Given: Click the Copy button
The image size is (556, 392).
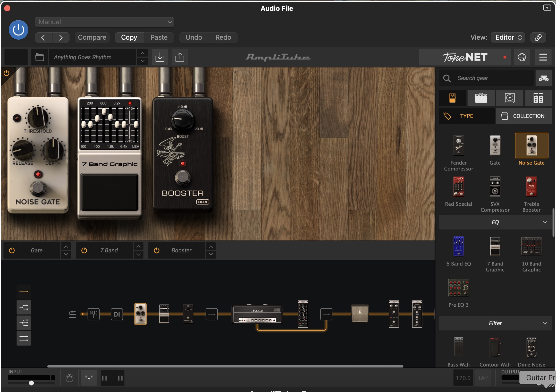Looking at the screenshot, I should [x=129, y=38].
